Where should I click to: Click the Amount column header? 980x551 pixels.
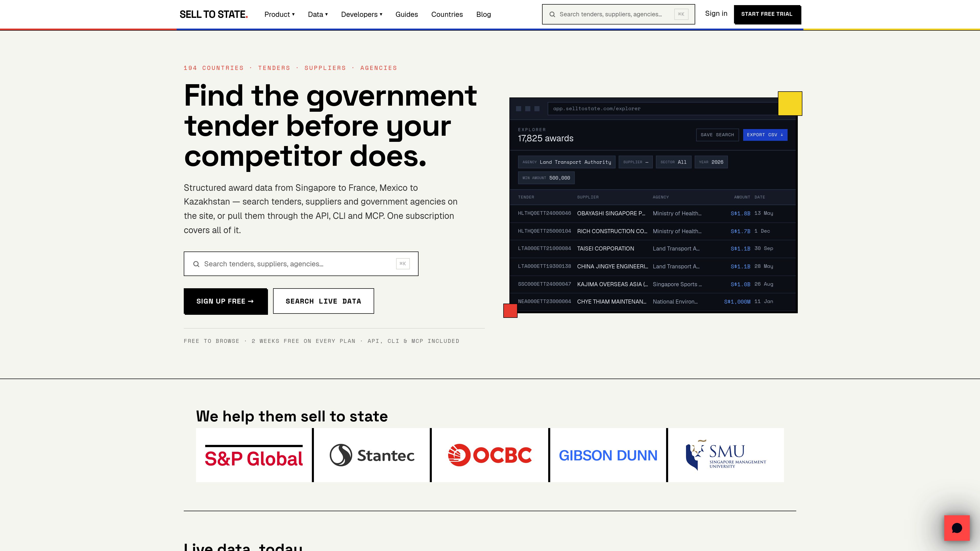point(742,197)
